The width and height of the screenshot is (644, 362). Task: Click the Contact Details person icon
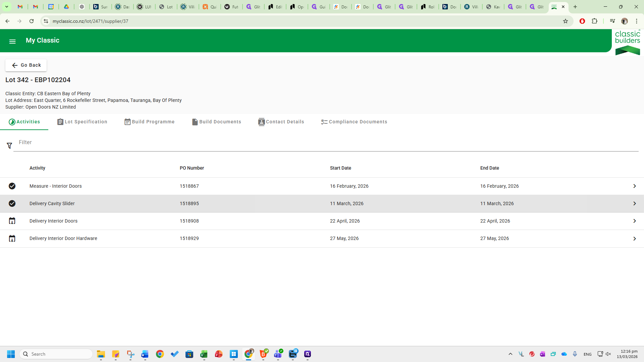pos(261,122)
